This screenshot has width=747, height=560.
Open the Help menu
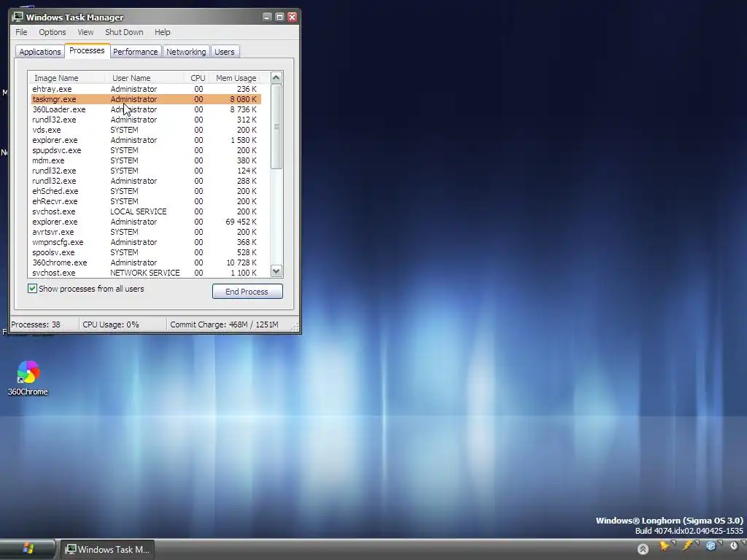tap(162, 32)
